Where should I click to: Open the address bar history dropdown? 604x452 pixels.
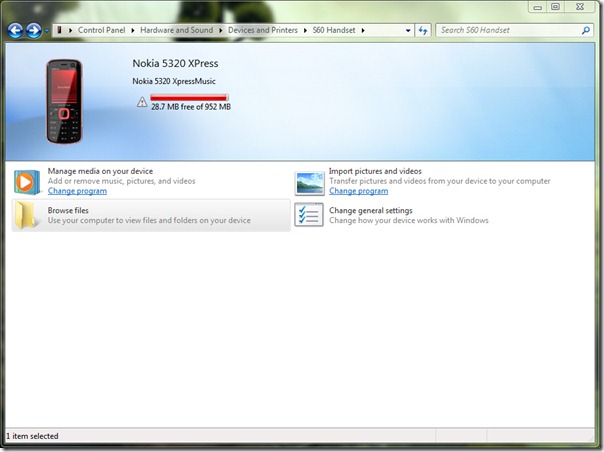(x=409, y=30)
